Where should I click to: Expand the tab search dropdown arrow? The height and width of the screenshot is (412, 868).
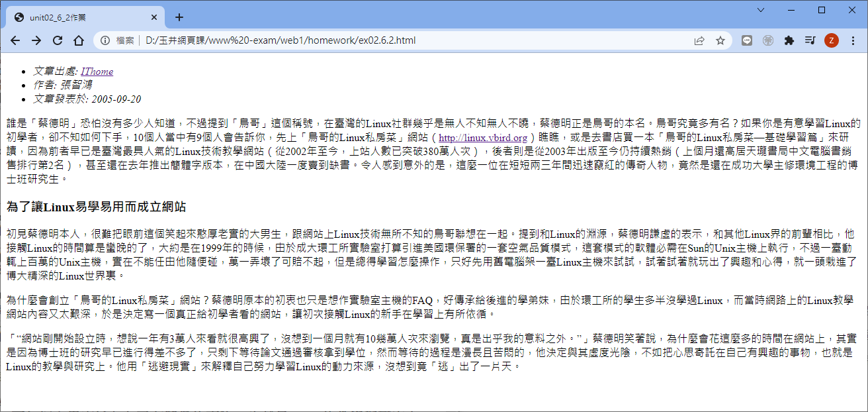tap(761, 10)
